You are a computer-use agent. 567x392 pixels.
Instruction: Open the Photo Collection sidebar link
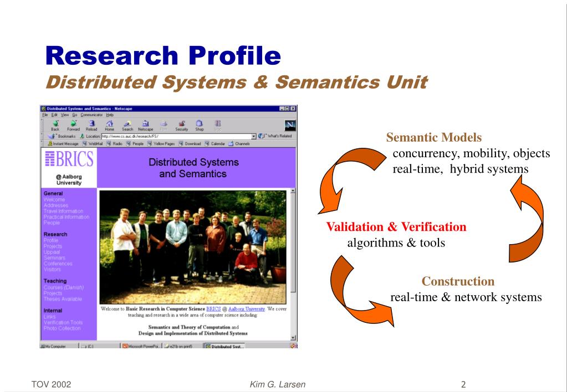coord(62,328)
